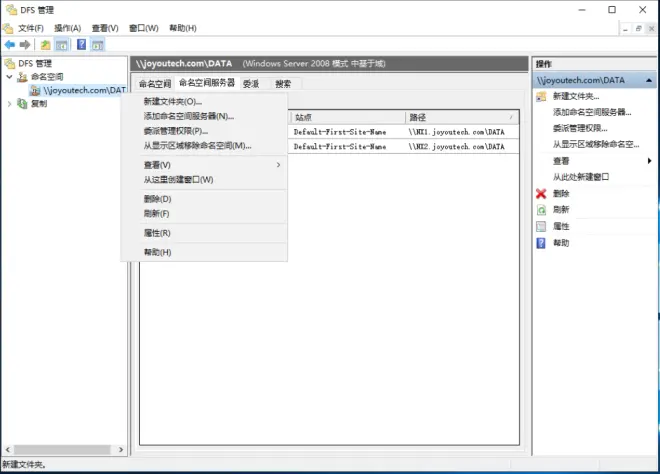Click the 属性 properties icon in actions pane

pos(541,226)
